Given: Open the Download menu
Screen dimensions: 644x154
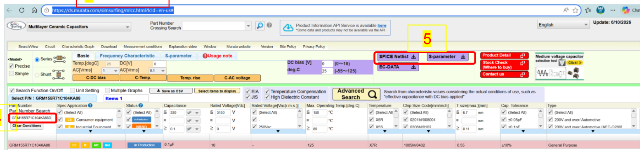Looking at the screenshot, I should (109, 47).
